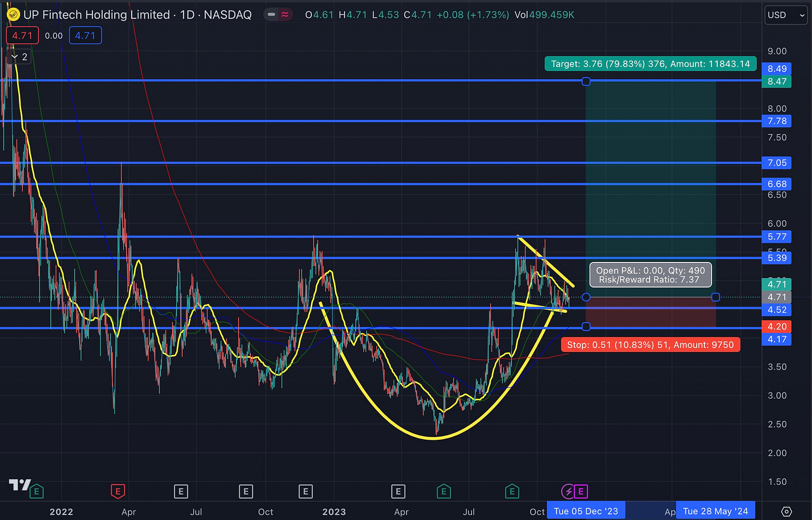Click the 5.39 price axis label

[777, 257]
